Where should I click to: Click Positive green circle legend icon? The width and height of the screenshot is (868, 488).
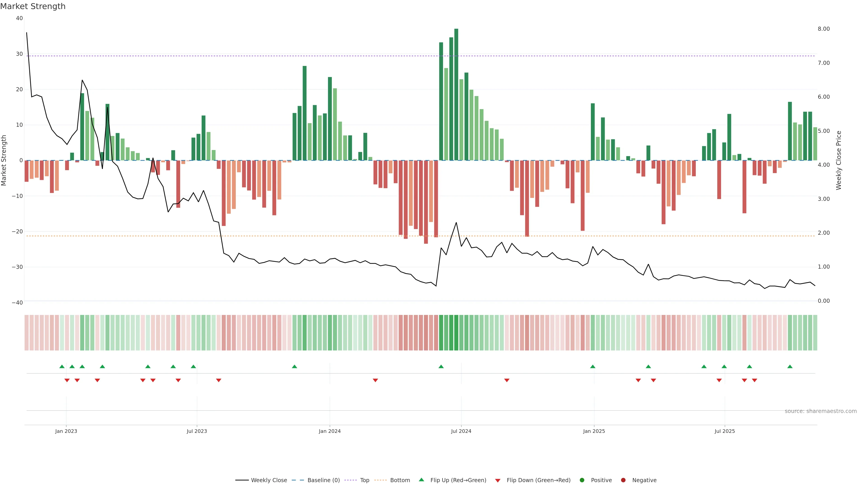click(x=582, y=480)
